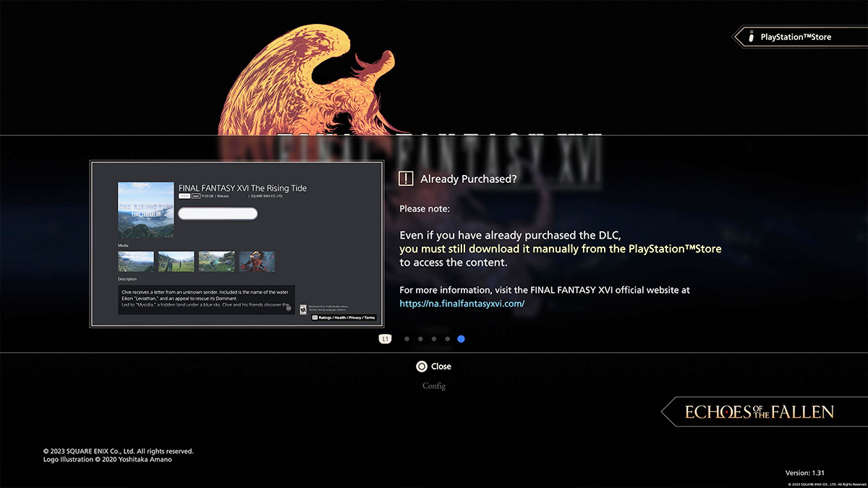Click the PS5 platform badge under the title
The image size is (868, 488).
184,195
